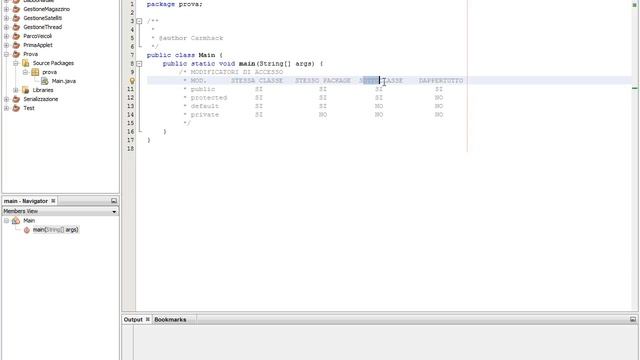Minimize the Navigator panel

(114, 201)
